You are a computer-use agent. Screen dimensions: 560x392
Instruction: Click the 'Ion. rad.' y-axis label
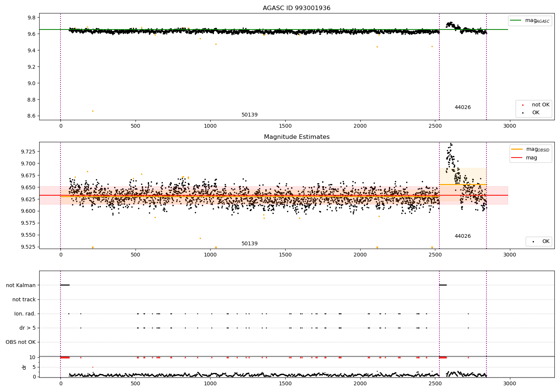[x=25, y=314]
